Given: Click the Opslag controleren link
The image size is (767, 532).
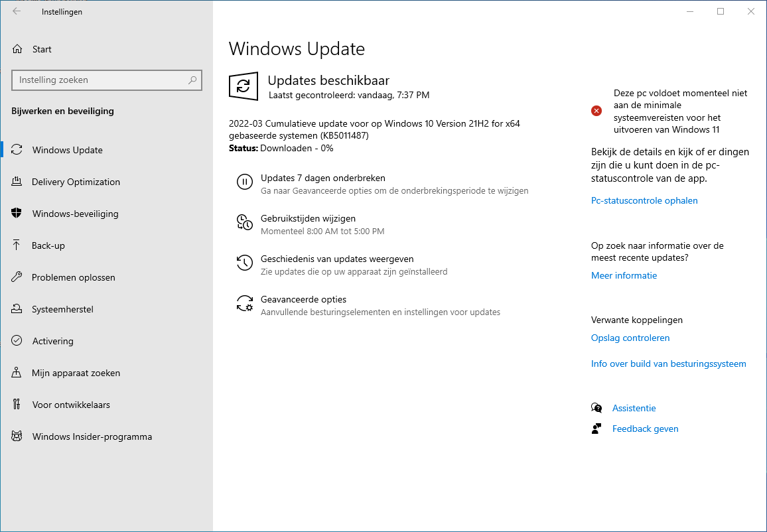Looking at the screenshot, I should tap(630, 338).
